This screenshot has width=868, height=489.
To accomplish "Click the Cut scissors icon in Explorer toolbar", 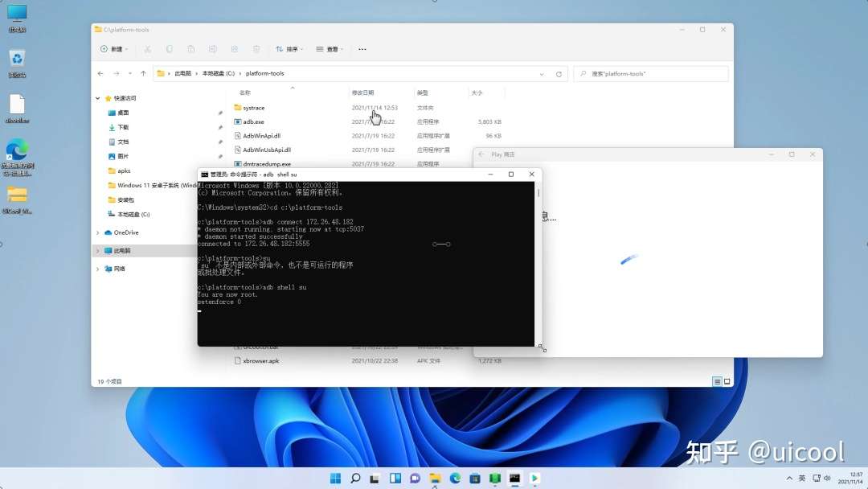I will (147, 49).
